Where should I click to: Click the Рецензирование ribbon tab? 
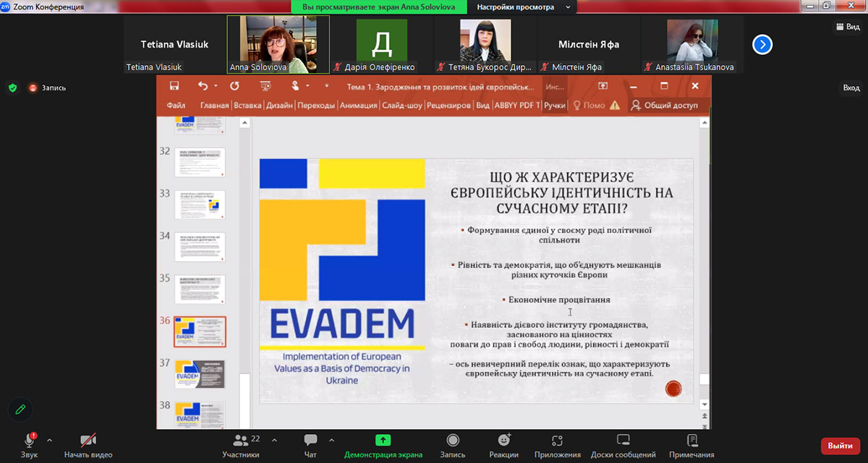click(x=449, y=105)
